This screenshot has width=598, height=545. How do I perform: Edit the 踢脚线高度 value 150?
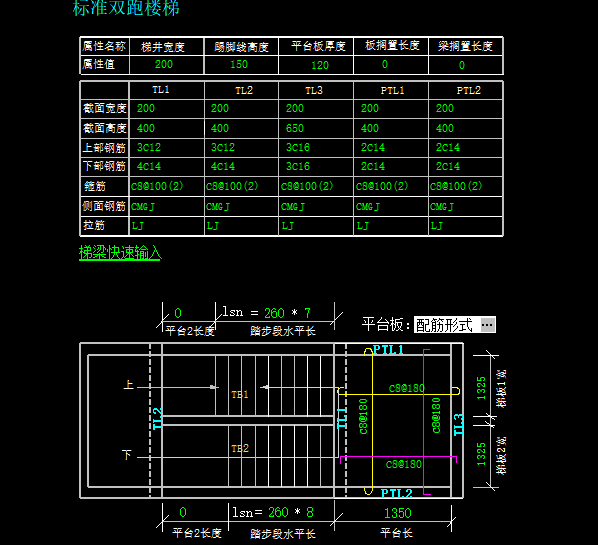coord(239,64)
